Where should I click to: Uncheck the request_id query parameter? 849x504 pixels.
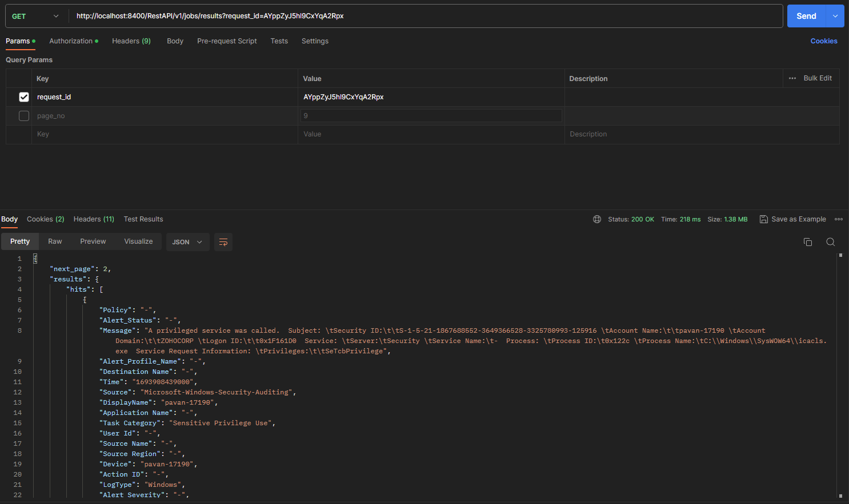[23, 97]
